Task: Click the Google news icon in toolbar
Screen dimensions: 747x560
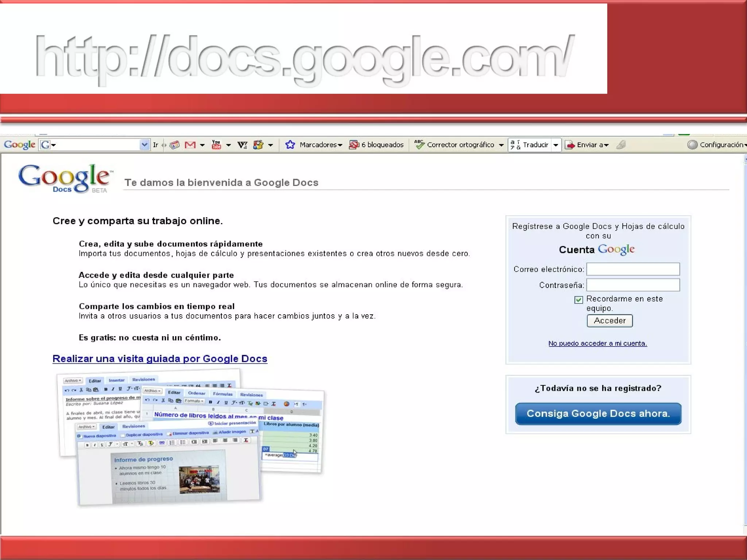Action: point(175,145)
